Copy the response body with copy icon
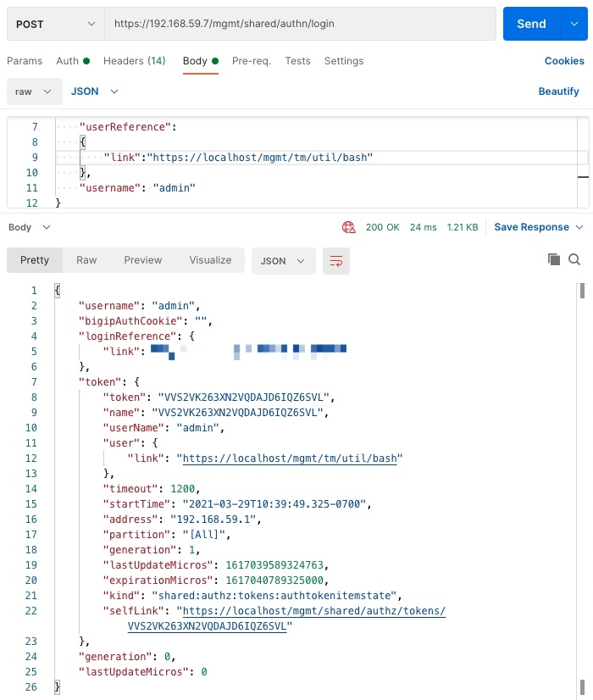593x700 pixels. (x=554, y=260)
